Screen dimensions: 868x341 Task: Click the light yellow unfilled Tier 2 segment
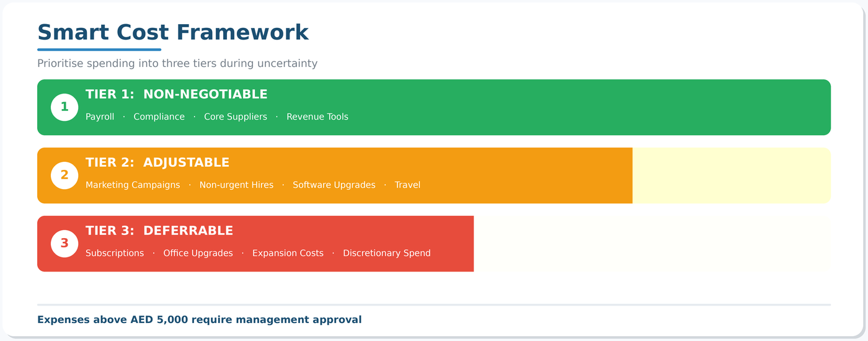731,175
